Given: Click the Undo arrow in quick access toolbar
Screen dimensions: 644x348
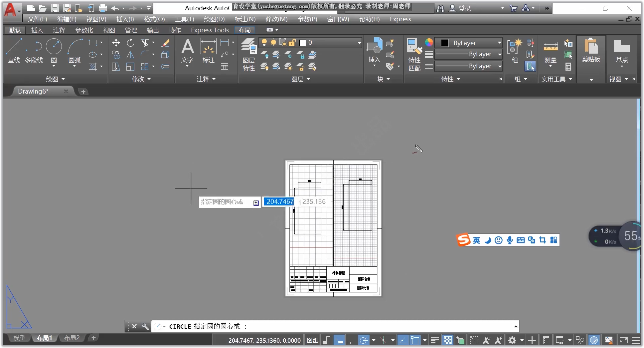Looking at the screenshot, I should pyautogui.click(x=115, y=8).
